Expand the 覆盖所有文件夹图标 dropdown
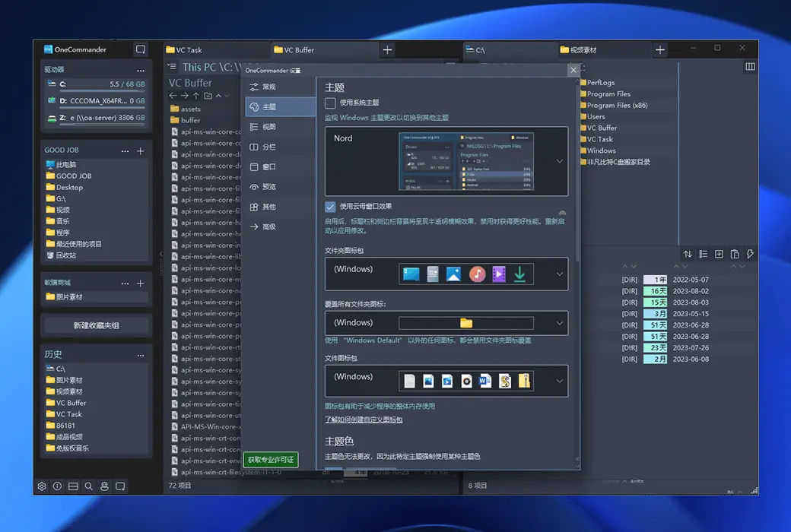This screenshot has width=791, height=532. 559,323
